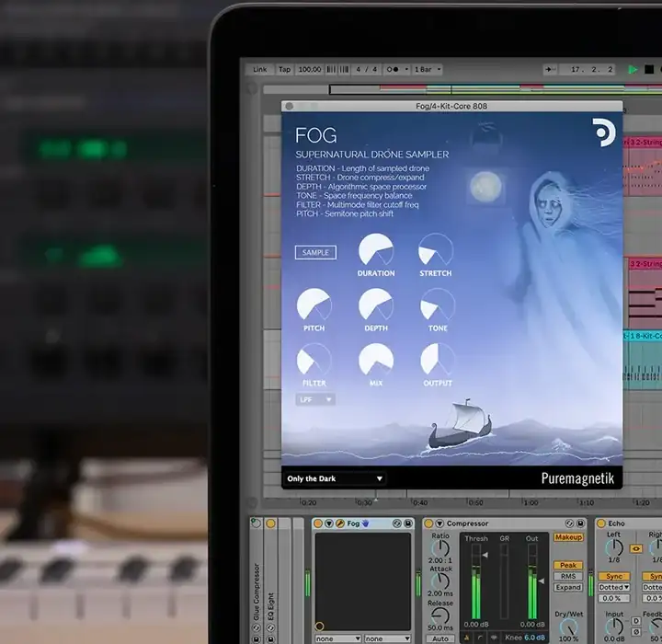
Task: Select RMS mode in Compressor
Action: pos(568,576)
